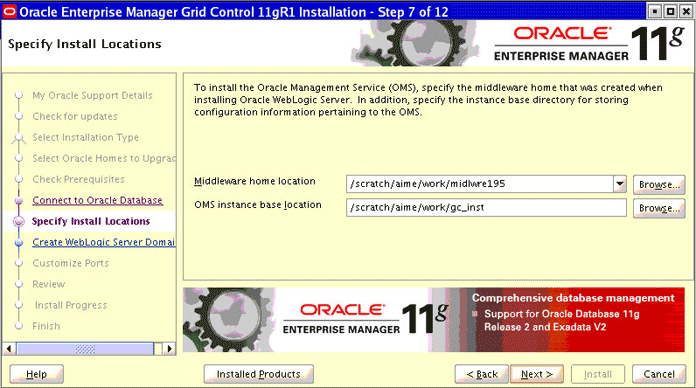696x388 pixels.
Task: Proceed with the Next button
Action: pos(537,374)
